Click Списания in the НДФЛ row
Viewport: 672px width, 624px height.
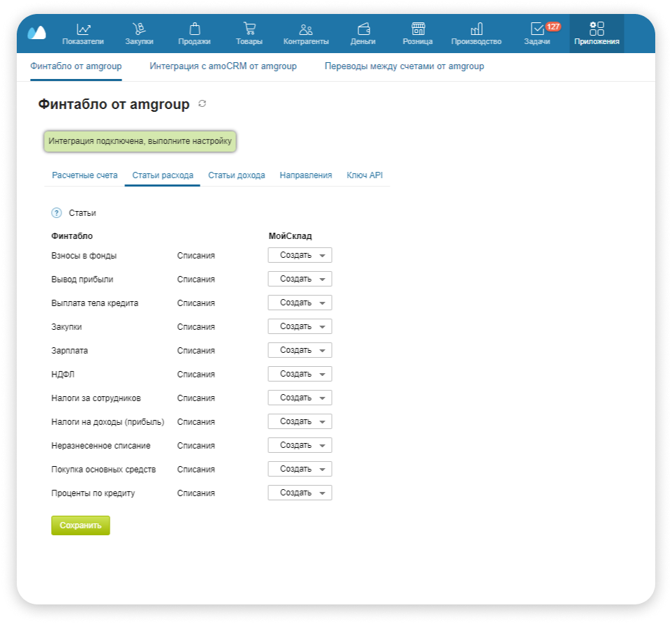coord(196,375)
